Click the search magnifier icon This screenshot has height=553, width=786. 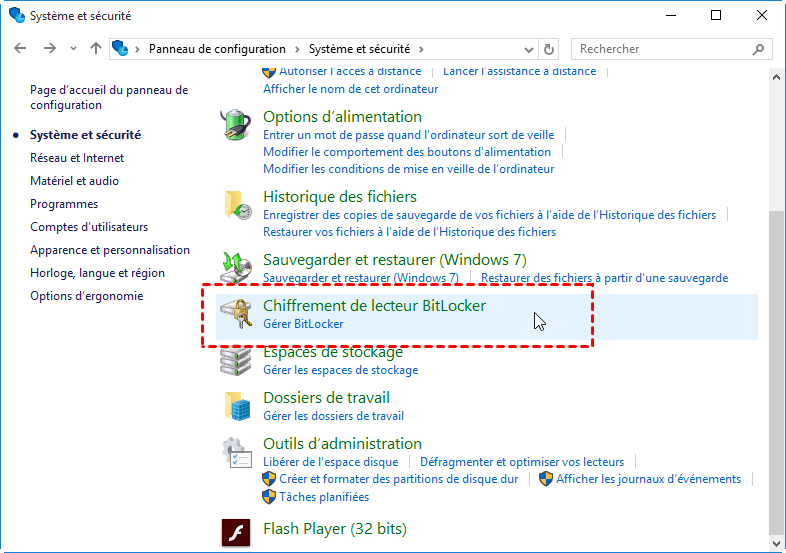coord(758,49)
